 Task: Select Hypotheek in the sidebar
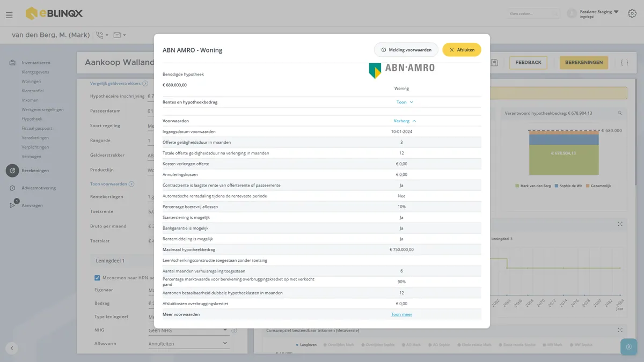[32, 119]
